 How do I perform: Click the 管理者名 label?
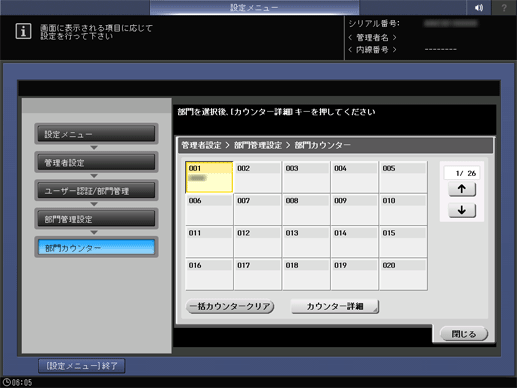pyautogui.click(x=372, y=37)
